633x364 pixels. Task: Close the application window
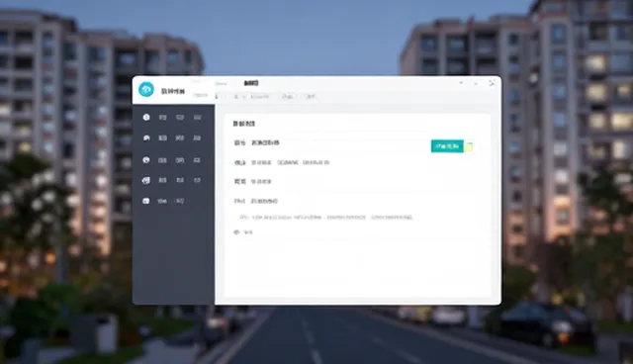coord(492,83)
